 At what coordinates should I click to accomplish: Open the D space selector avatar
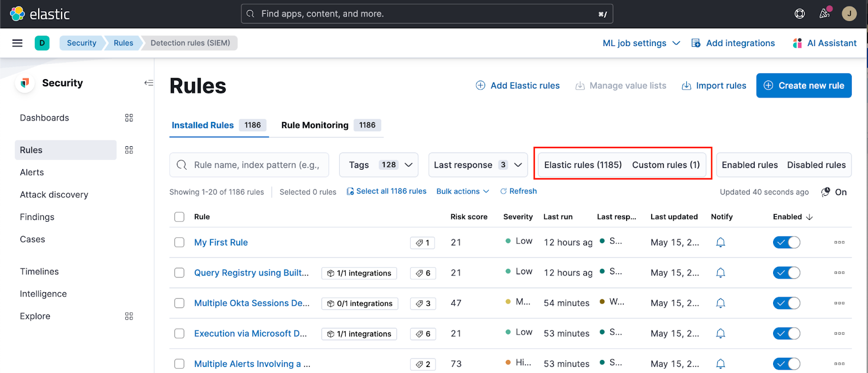[42, 43]
